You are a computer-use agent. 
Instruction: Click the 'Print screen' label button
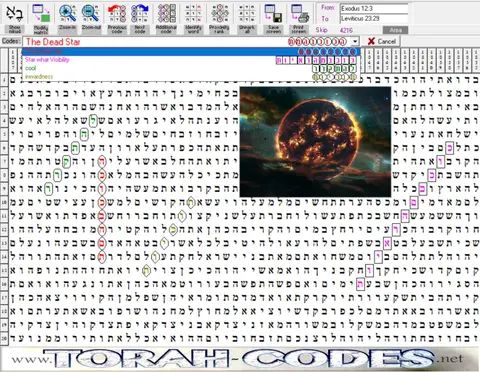pos(299,29)
